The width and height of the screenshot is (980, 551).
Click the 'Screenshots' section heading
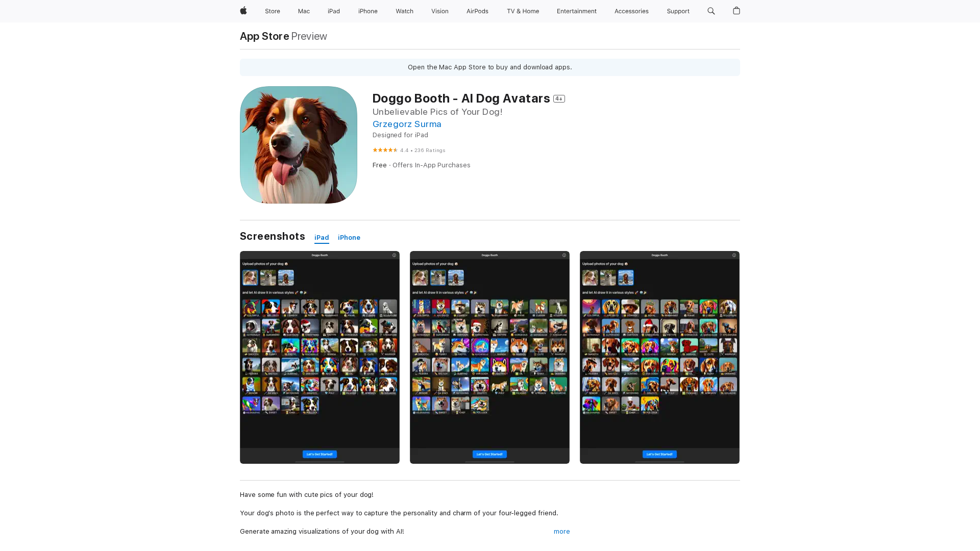pyautogui.click(x=273, y=236)
